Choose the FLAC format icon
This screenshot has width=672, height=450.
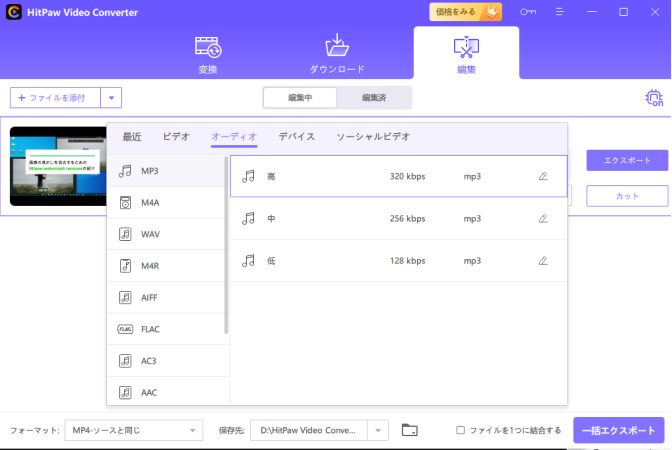[x=125, y=329]
